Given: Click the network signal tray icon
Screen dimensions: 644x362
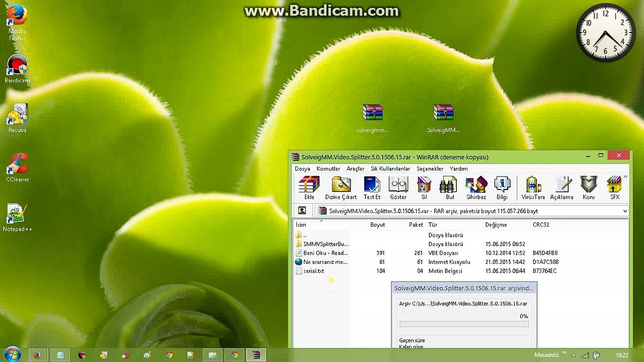Looking at the screenshot, I should point(586,355).
